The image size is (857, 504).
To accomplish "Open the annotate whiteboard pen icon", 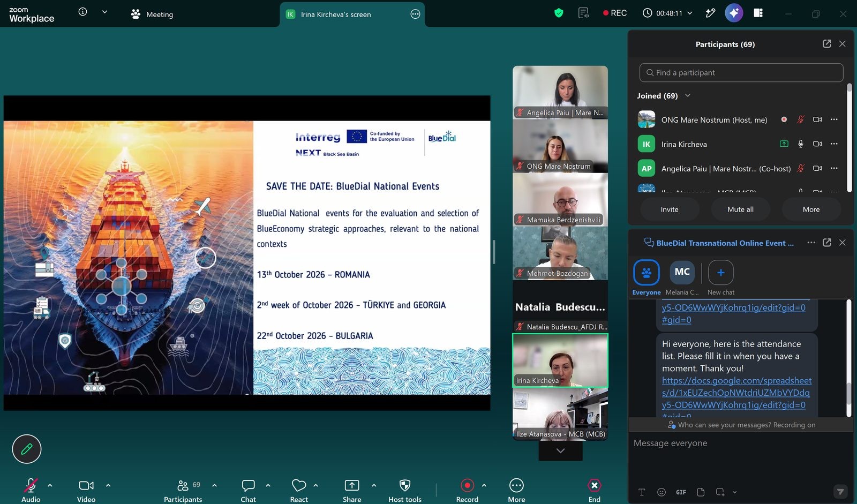I will point(710,13).
